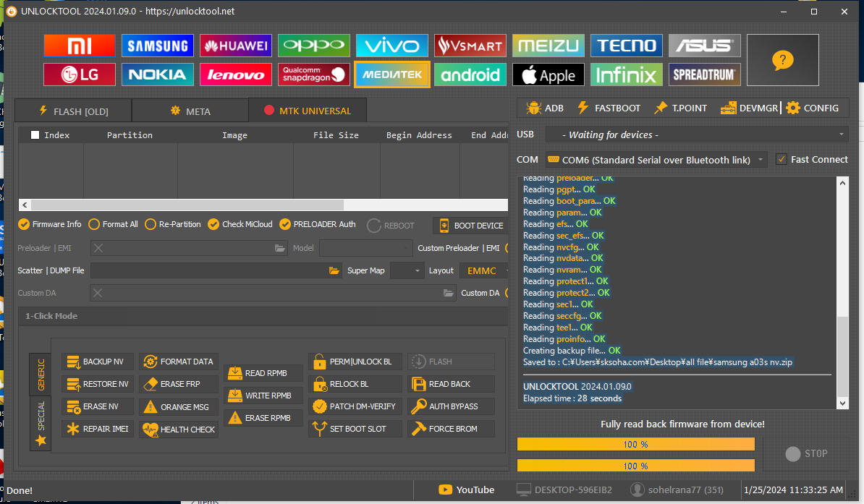864x504 pixels.
Task: Select the Spreadtrum chipset icon
Action: (x=705, y=74)
